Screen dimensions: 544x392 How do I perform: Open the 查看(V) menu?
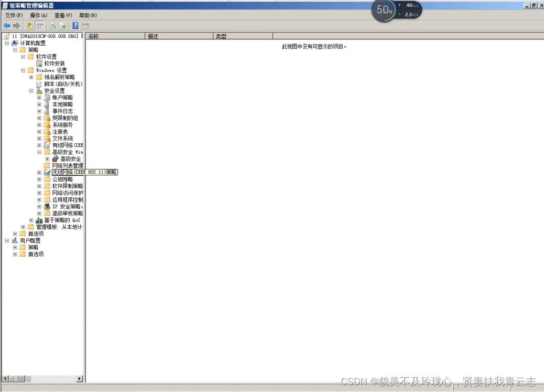click(63, 15)
